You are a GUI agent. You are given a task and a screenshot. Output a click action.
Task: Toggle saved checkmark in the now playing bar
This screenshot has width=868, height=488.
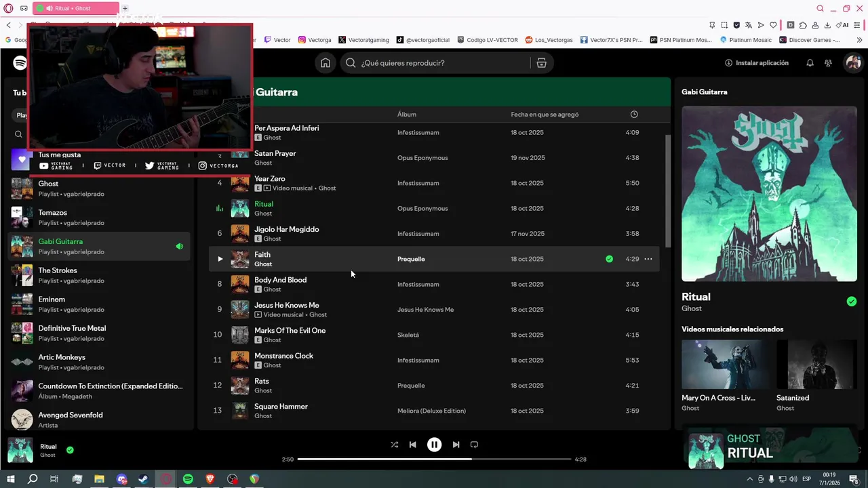70,449
